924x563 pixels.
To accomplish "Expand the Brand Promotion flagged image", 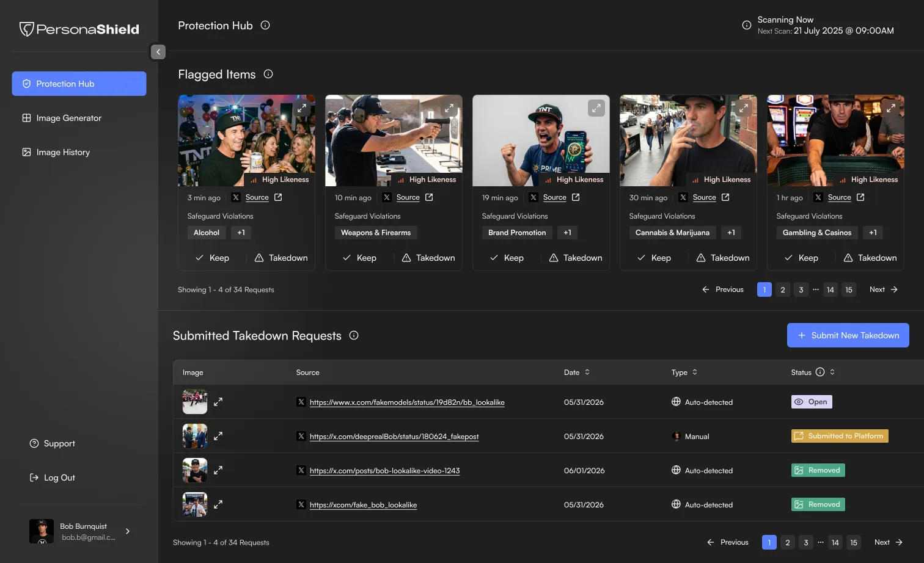I will (596, 108).
